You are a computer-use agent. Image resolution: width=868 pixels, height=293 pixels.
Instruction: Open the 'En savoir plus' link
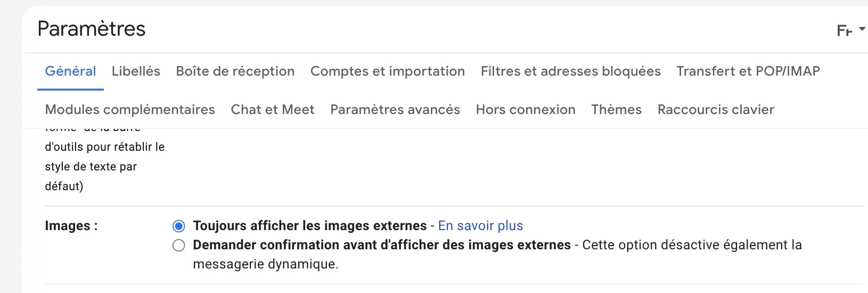480,226
